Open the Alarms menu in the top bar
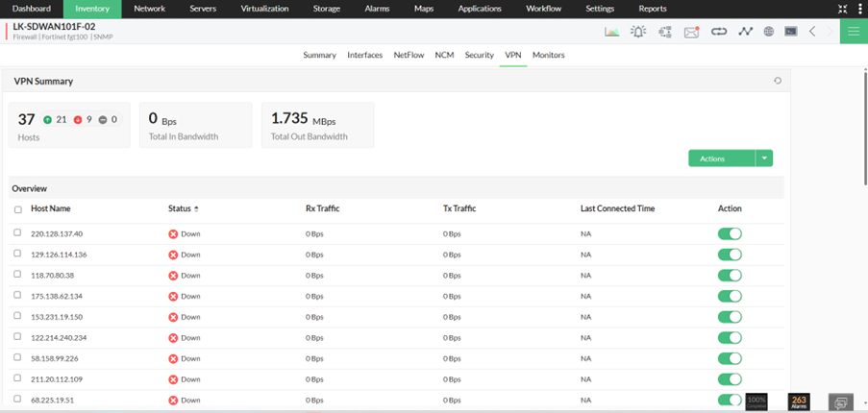Image resolution: width=868 pixels, height=413 pixels. pyautogui.click(x=378, y=9)
